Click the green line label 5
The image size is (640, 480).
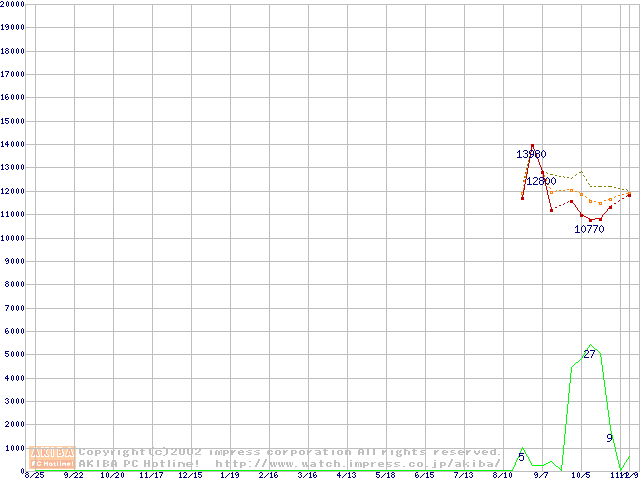pyautogui.click(x=521, y=457)
